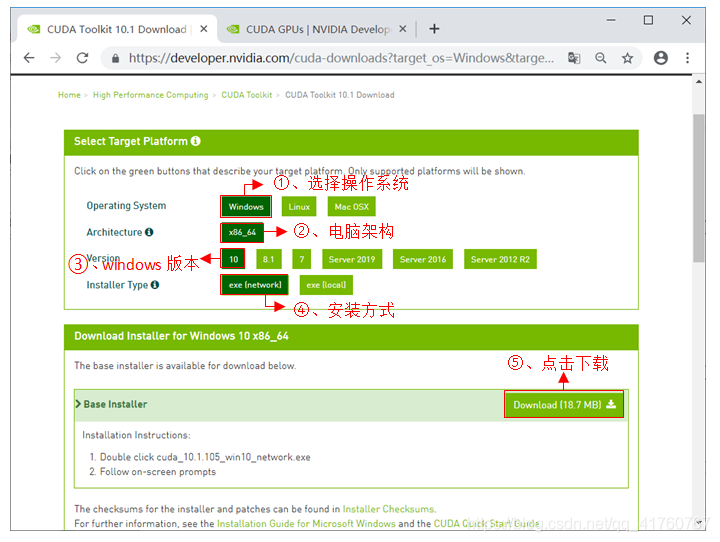Image resolution: width=720 pixels, height=542 pixels.
Task: Click info icon beside Select Target Platform
Action: [x=196, y=141]
